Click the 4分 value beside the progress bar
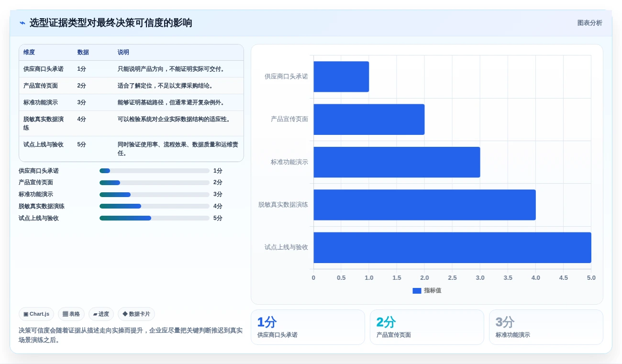This screenshot has width=622, height=364. click(218, 206)
